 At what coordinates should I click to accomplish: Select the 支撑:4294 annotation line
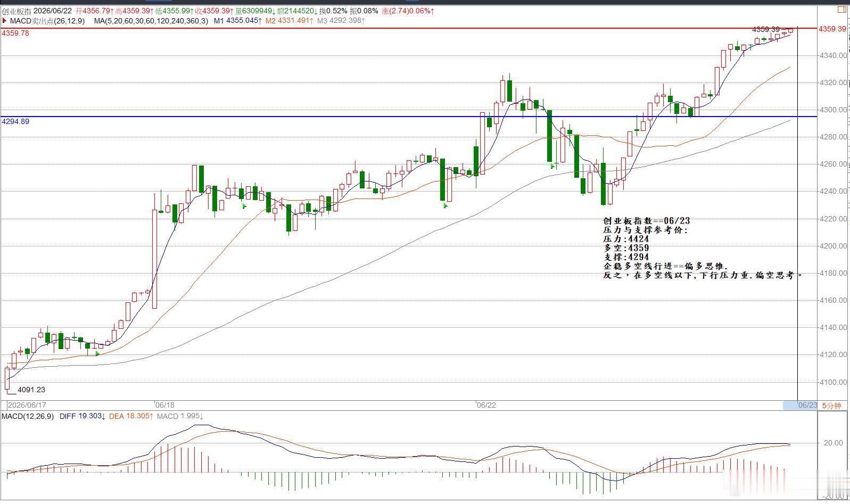coord(626,257)
